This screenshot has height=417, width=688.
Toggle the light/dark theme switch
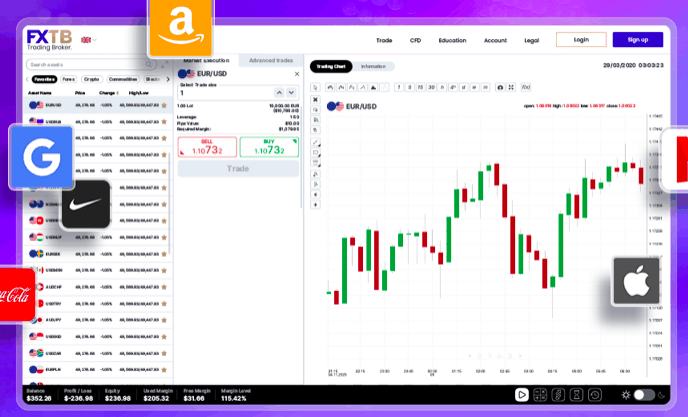click(x=644, y=395)
